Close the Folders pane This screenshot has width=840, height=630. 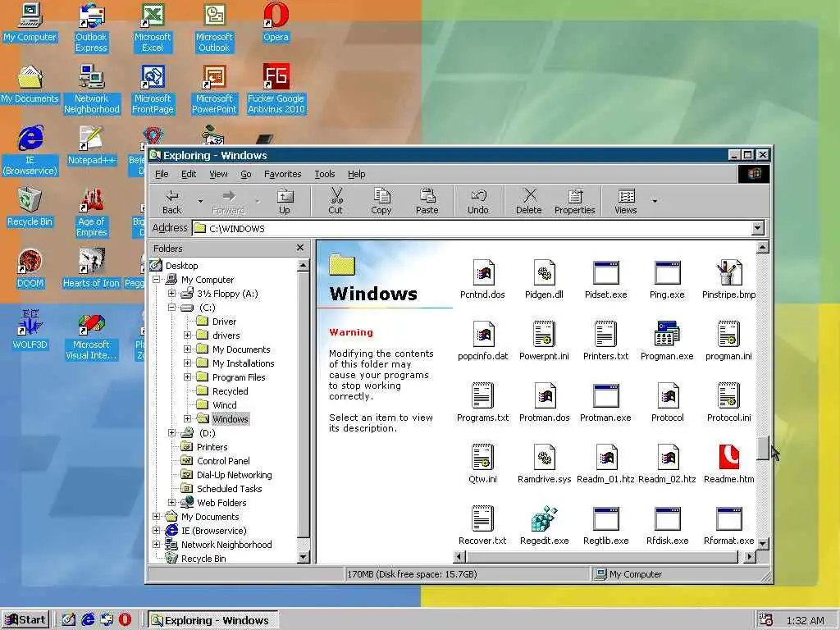[300, 248]
